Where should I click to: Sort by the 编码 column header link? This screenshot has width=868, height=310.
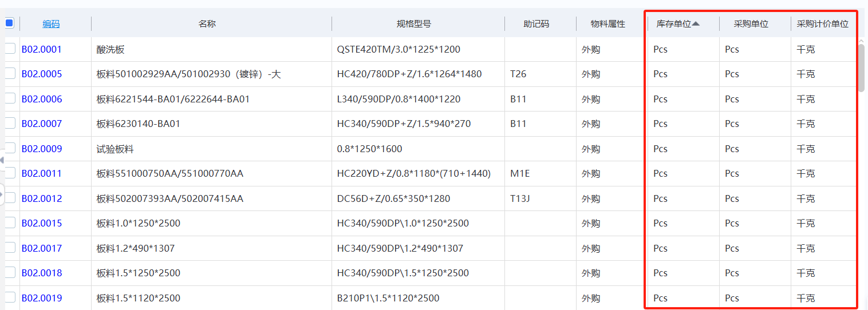(51, 24)
